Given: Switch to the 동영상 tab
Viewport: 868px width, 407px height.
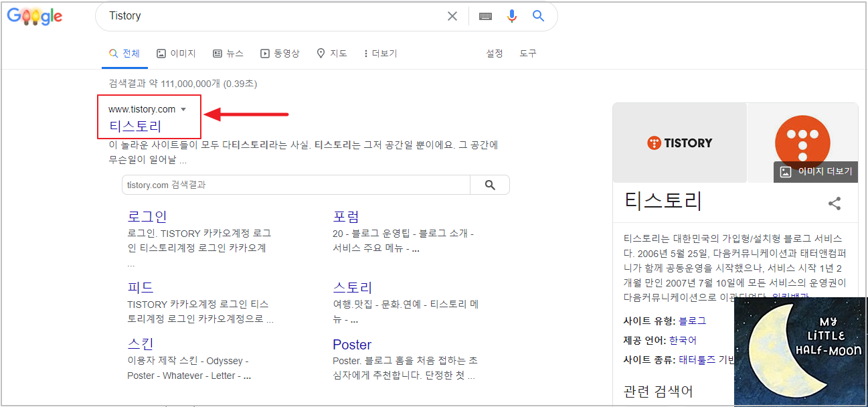Looking at the screenshot, I should (280, 54).
